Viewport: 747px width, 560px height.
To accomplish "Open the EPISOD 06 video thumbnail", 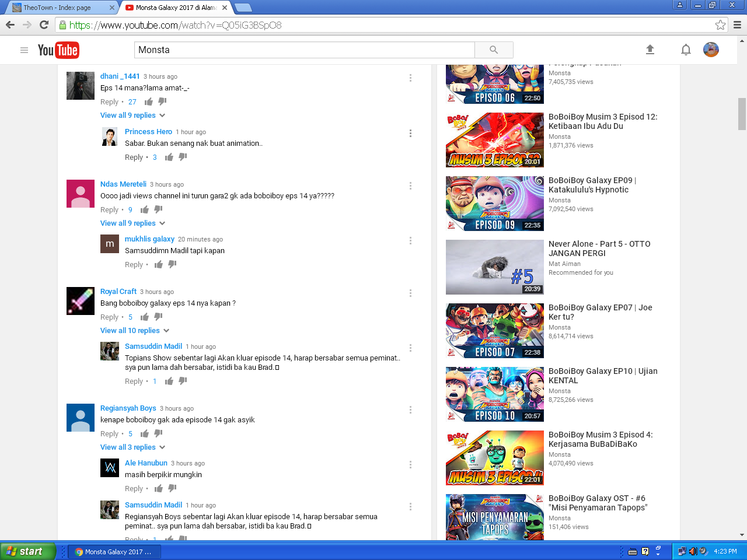I will (495, 84).
